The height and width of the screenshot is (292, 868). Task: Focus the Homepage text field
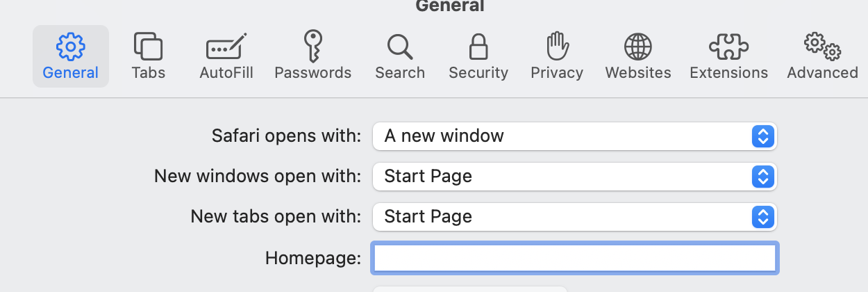point(575,258)
